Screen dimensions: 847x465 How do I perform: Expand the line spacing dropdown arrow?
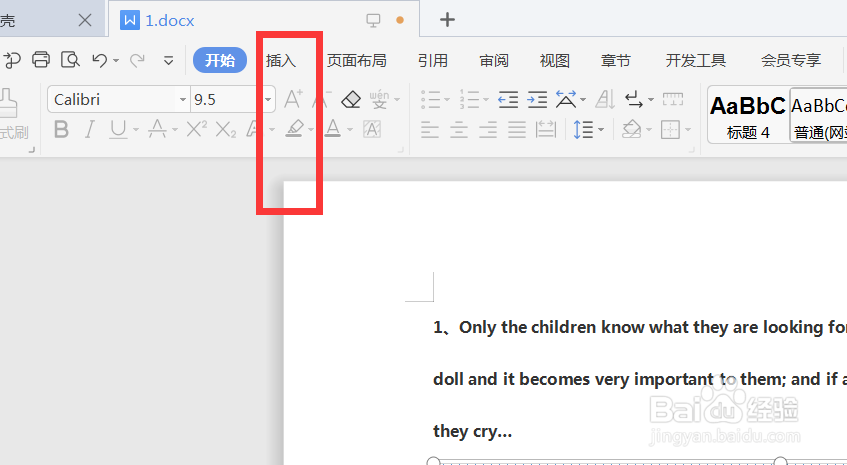click(x=601, y=130)
